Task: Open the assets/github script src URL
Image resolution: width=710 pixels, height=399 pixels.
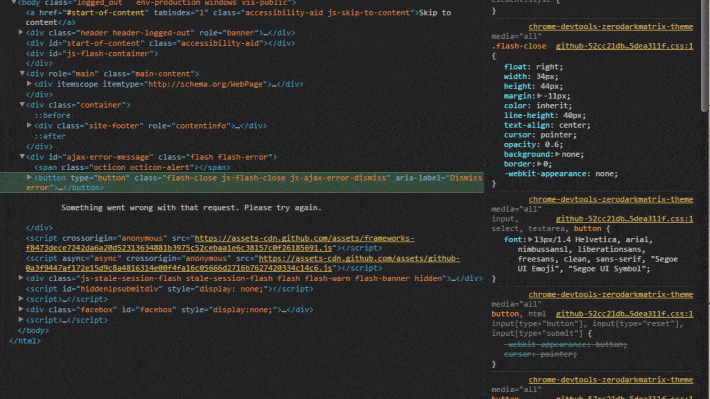Action: [x=242, y=263]
